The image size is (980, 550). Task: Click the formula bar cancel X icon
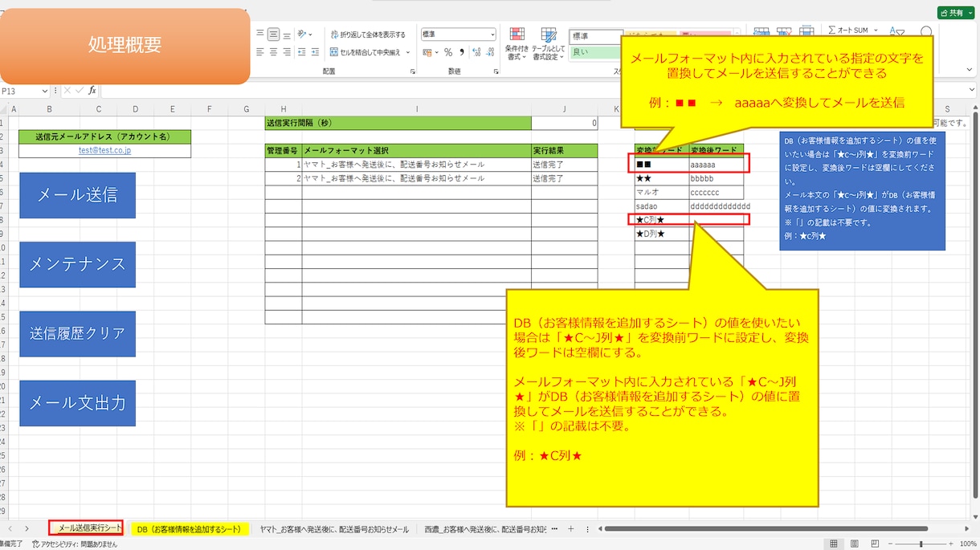(67, 91)
